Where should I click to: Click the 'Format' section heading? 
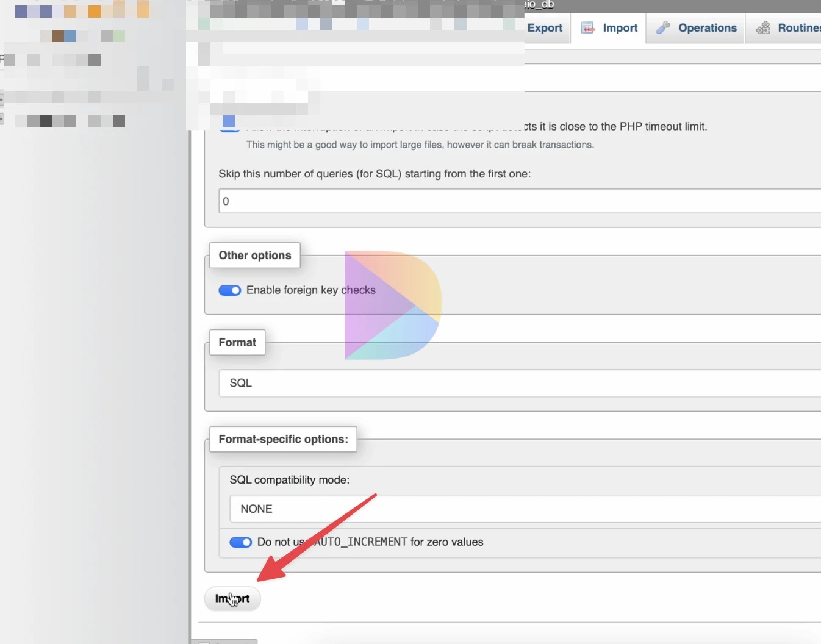[237, 342]
